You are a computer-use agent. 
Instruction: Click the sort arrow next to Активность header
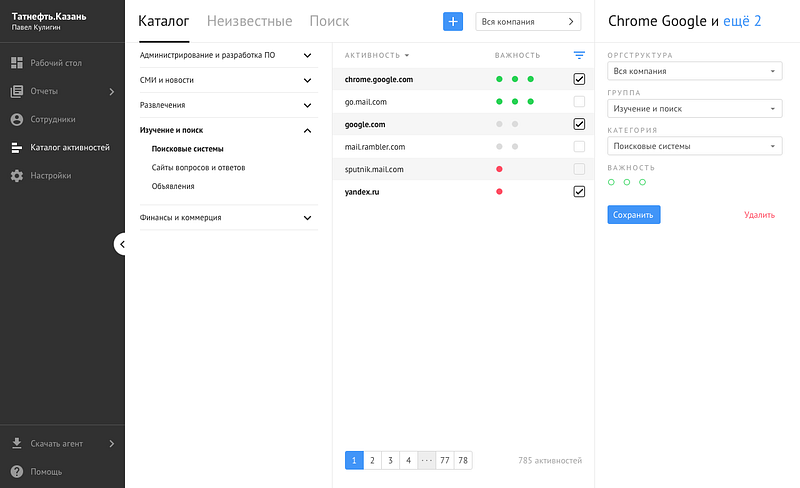point(407,55)
